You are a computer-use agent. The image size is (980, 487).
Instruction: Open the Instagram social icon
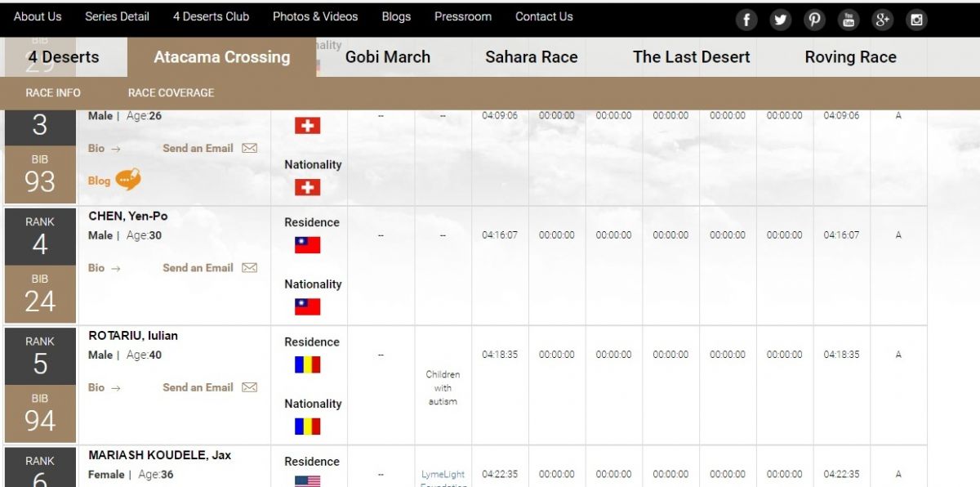coord(916,20)
